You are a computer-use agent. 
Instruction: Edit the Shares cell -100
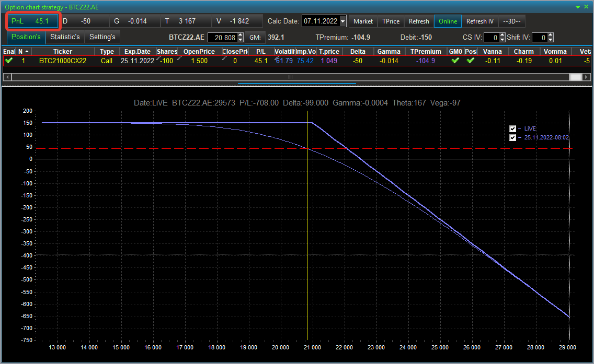[x=166, y=61]
